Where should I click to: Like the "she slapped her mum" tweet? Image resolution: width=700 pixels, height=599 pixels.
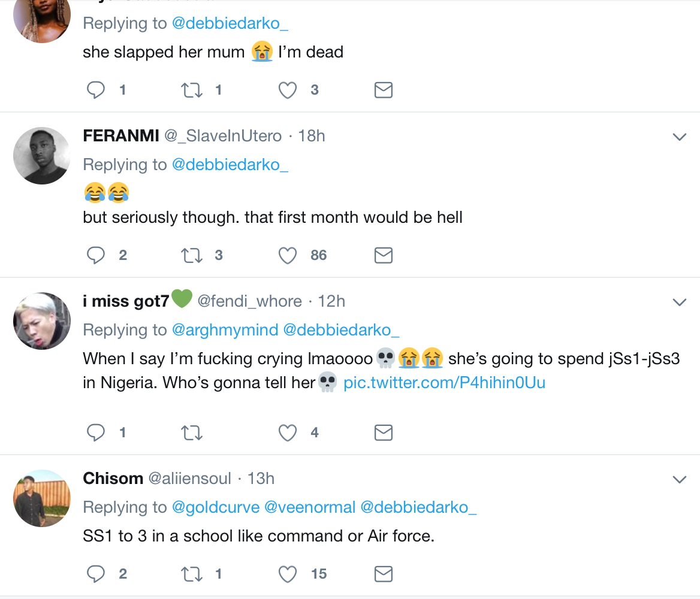coord(288,90)
